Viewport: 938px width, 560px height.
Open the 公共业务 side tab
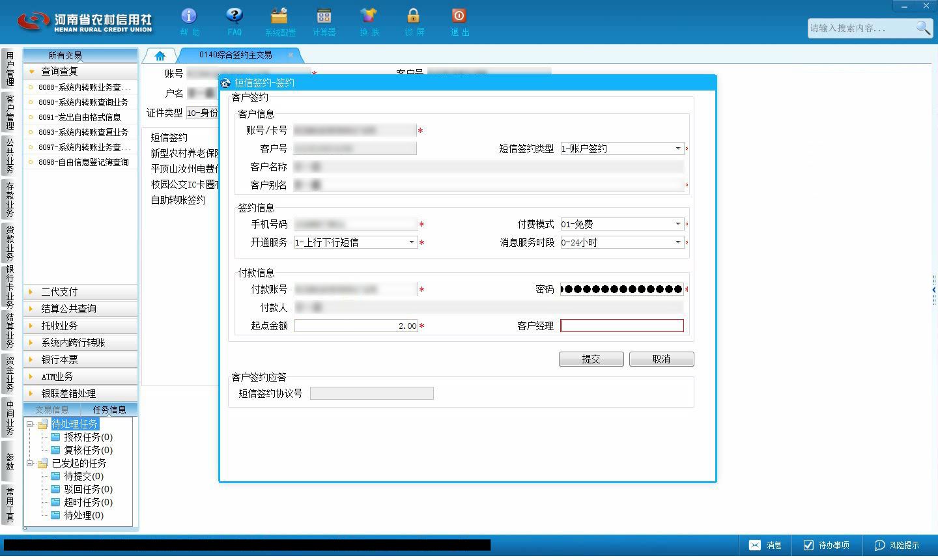(10, 156)
